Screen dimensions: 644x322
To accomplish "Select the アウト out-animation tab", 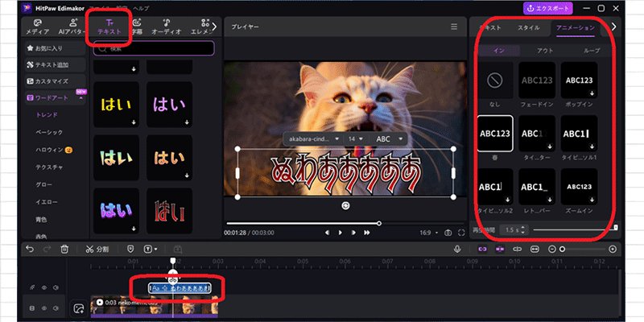I will point(545,51).
